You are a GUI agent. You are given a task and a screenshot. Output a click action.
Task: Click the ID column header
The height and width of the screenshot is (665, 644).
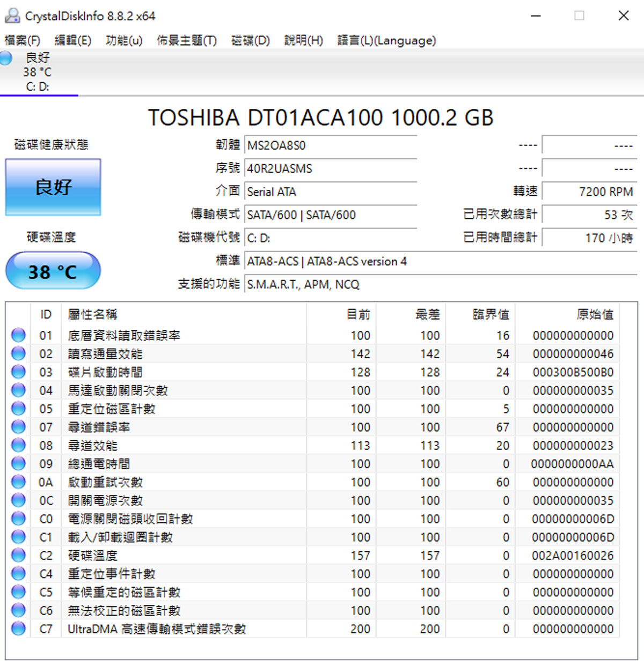click(x=46, y=314)
